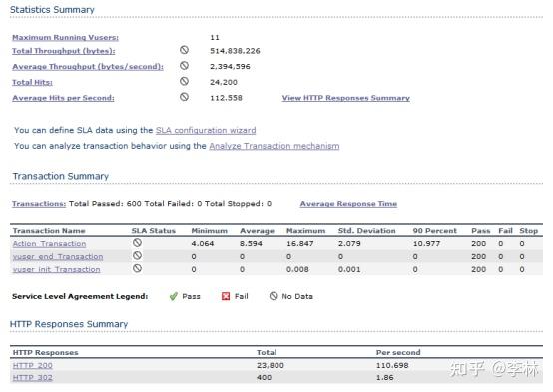Open the Average Response Time link
This screenshot has width=553, height=392.
click(348, 204)
